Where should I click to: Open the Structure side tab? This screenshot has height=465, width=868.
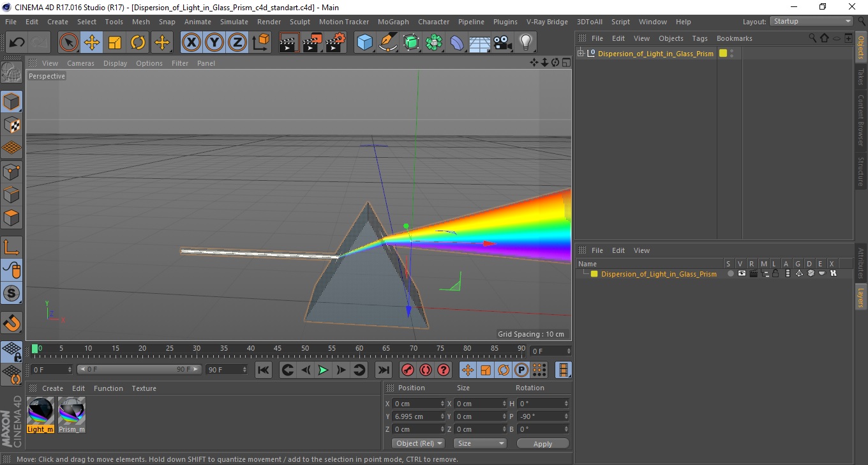[x=861, y=171]
